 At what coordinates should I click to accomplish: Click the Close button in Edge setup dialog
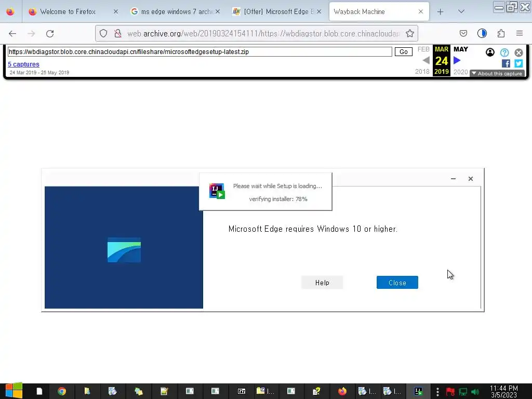coord(397,283)
